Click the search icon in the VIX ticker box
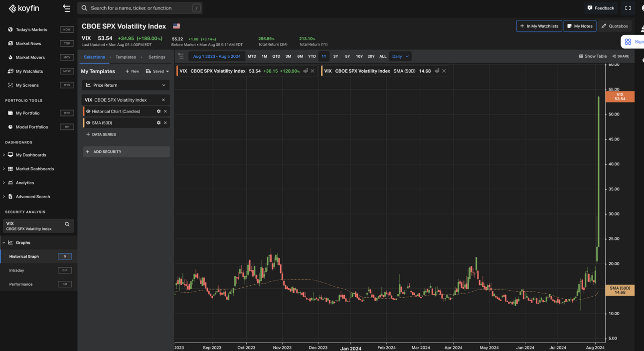The height and width of the screenshot is (351, 644). 67,225
